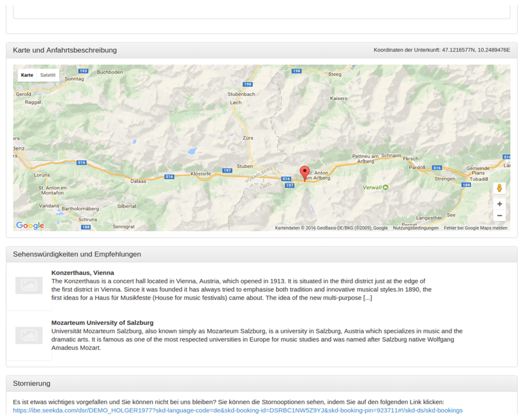Click the 193 road shield near Buchboden

click(83, 71)
